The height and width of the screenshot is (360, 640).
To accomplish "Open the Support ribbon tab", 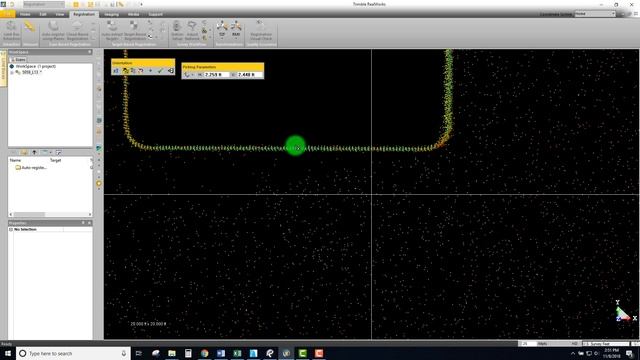I will point(155,14).
